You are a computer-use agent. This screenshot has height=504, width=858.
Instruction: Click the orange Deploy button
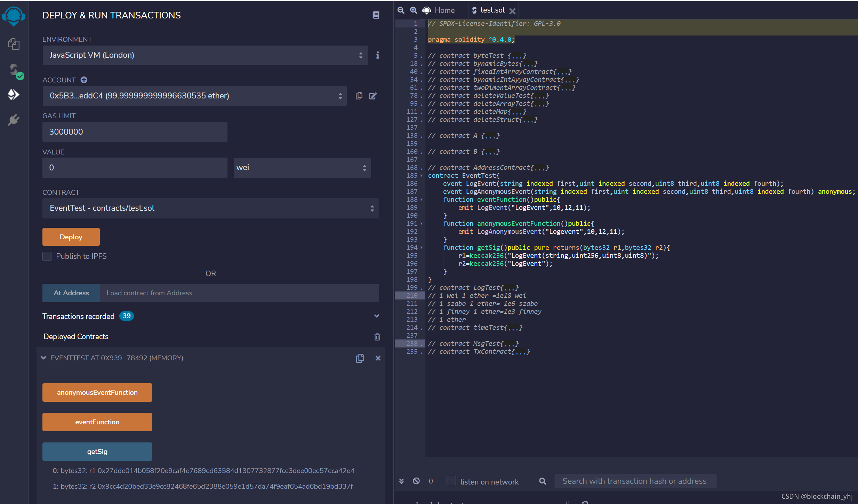point(71,237)
